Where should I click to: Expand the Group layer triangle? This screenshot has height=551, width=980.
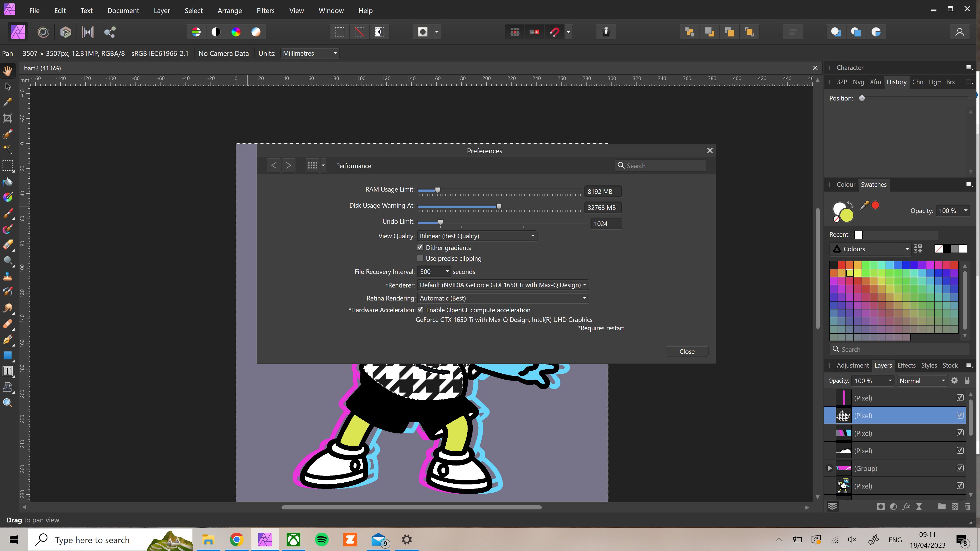(x=830, y=468)
